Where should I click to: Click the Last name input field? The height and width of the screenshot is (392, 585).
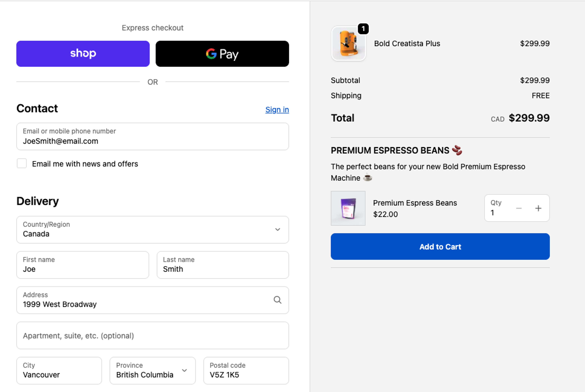click(223, 265)
